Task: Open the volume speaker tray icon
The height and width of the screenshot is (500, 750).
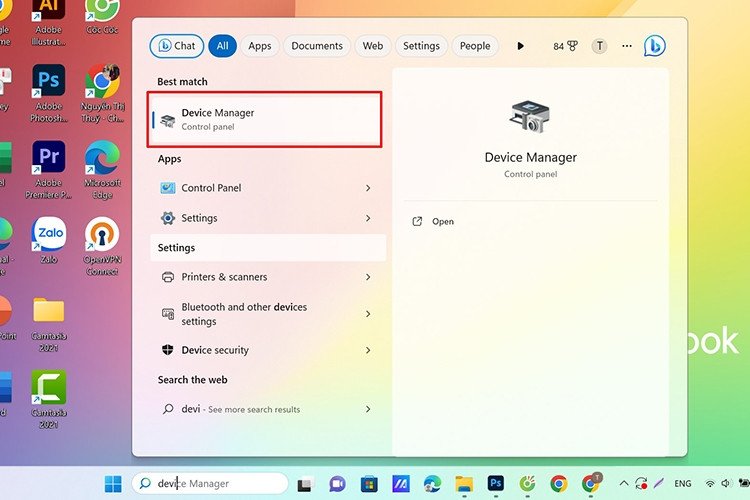Action: click(x=726, y=484)
